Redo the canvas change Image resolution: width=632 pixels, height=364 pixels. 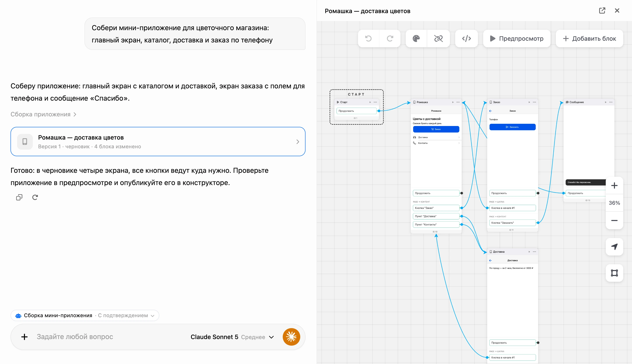[x=390, y=38]
